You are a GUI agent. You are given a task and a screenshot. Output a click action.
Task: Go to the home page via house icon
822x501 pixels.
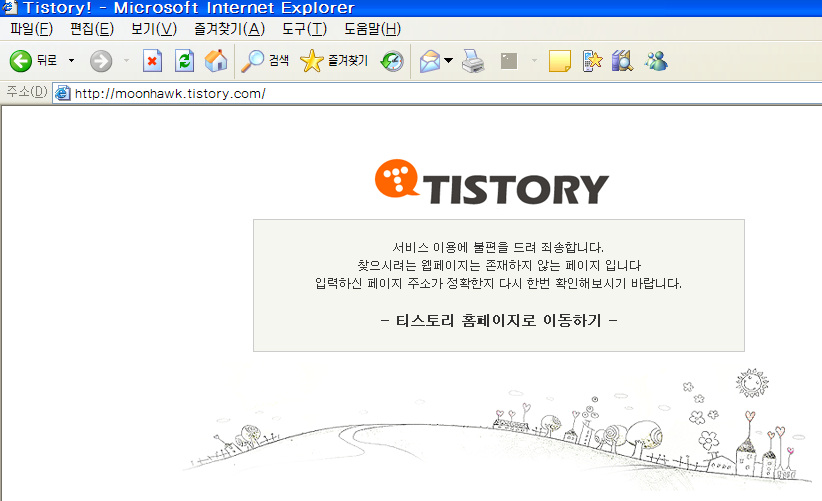216,61
